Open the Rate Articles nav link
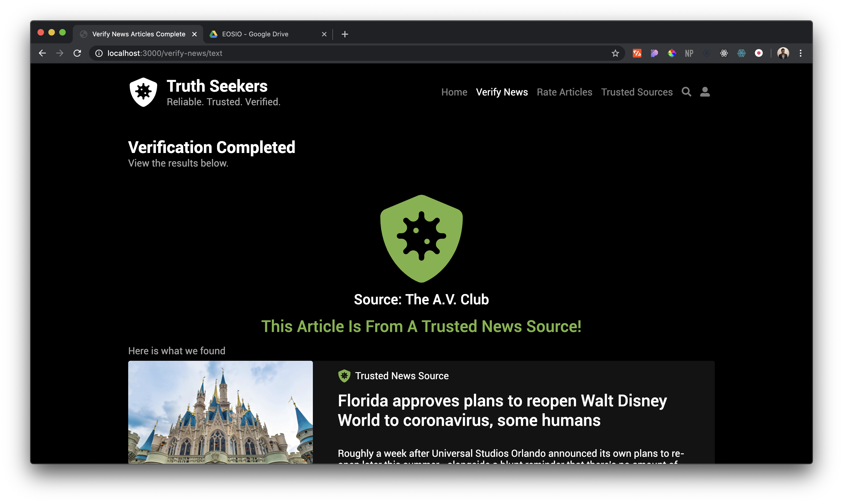Image resolution: width=843 pixels, height=504 pixels. (x=564, y=92)
